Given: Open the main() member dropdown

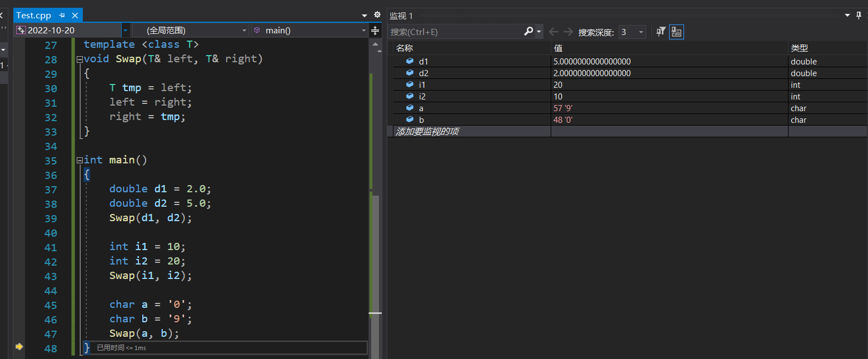Looking at the screenshot, I should click(364, 31).
